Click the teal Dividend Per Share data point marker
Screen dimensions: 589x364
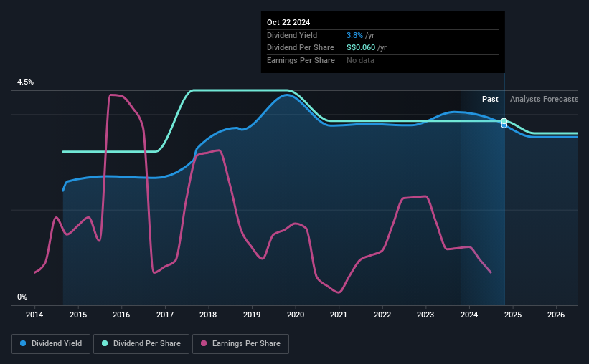pyautogui.click(x=504, y=121)
